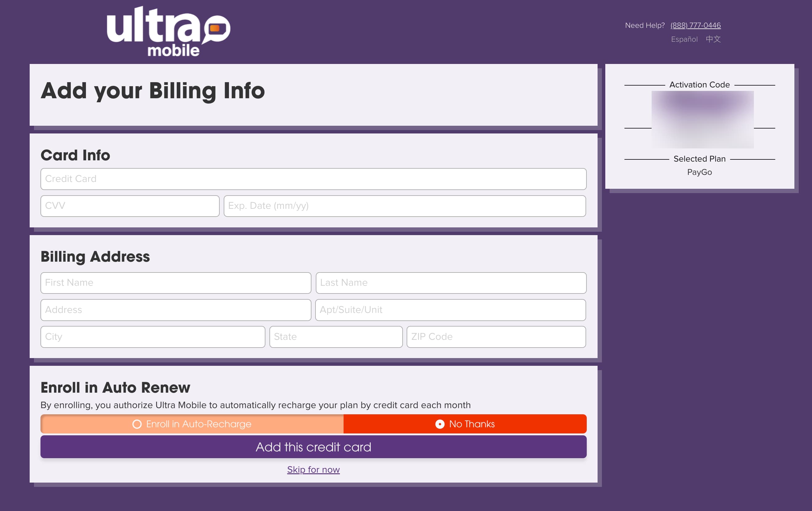Focus the Address input

pyautogui.click(x=176, y=310)
